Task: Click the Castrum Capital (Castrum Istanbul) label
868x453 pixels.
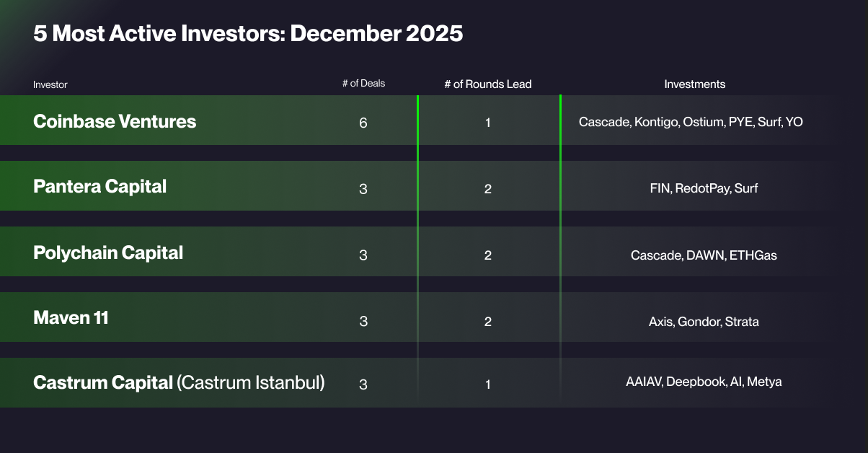Action: point(179,383)
